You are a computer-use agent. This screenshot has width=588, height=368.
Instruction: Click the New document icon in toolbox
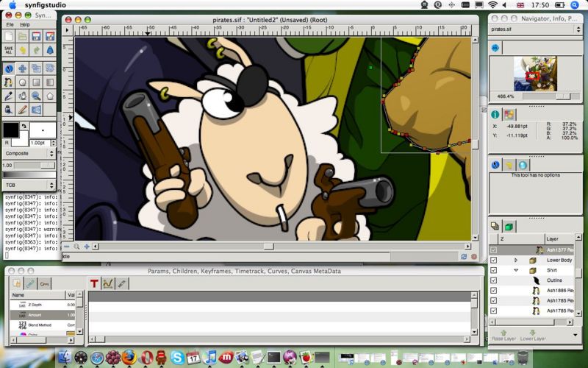coord(9,36)
